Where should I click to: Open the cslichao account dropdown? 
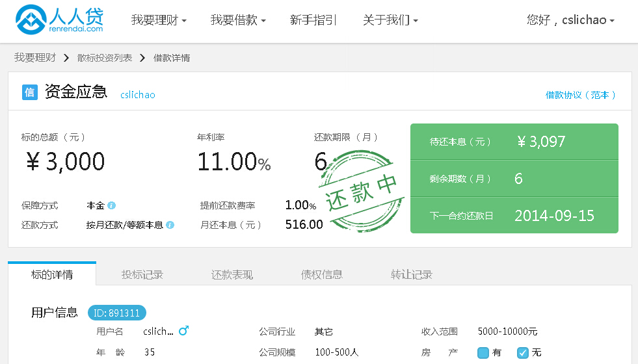click(570, 20)
